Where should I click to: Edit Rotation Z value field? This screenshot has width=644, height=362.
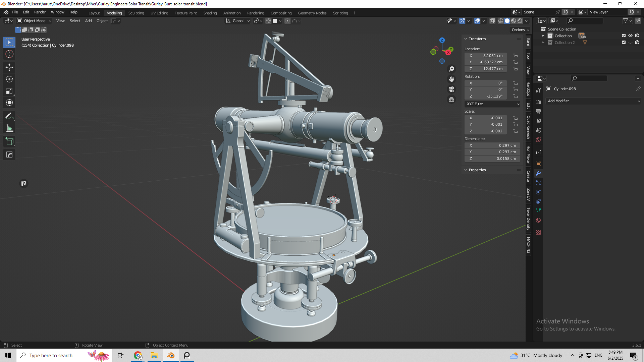(x=486, y=96)
